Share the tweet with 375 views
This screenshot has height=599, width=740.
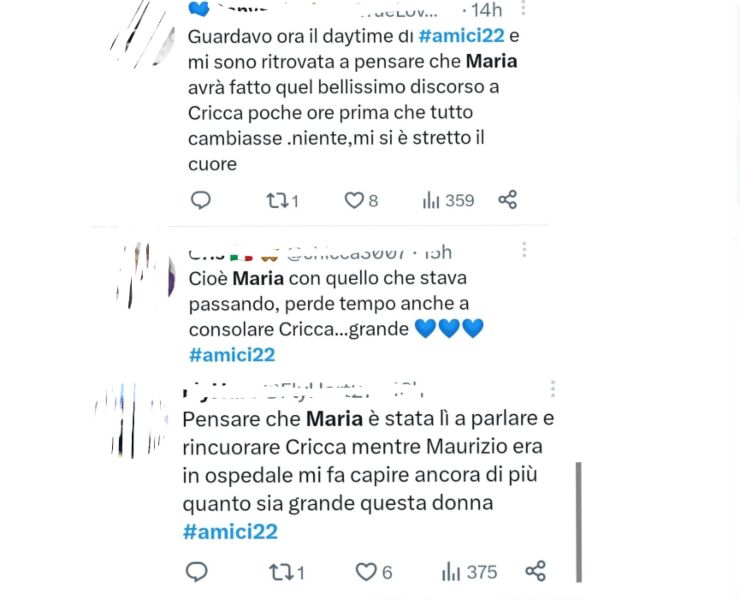pos(536,571)
